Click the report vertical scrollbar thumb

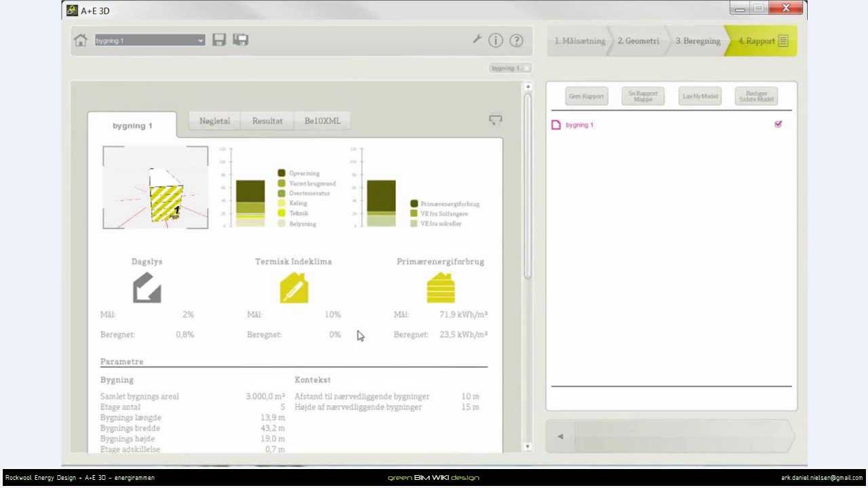(528, 185)
